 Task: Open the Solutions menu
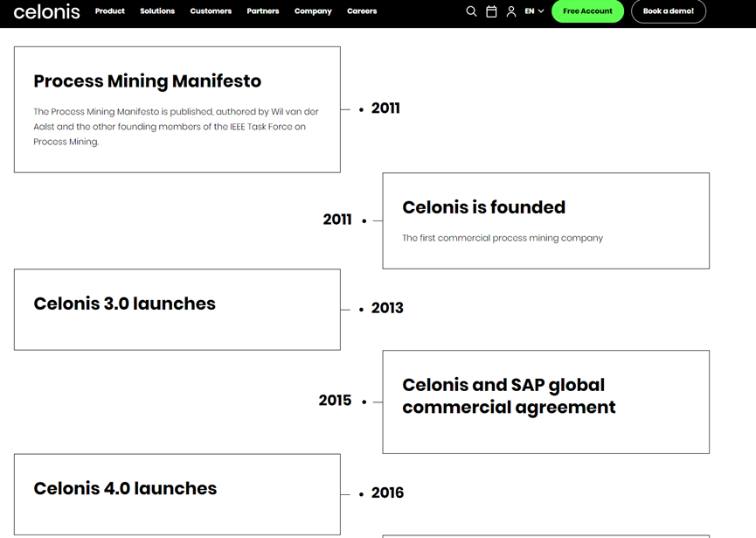tap(157, 11)
